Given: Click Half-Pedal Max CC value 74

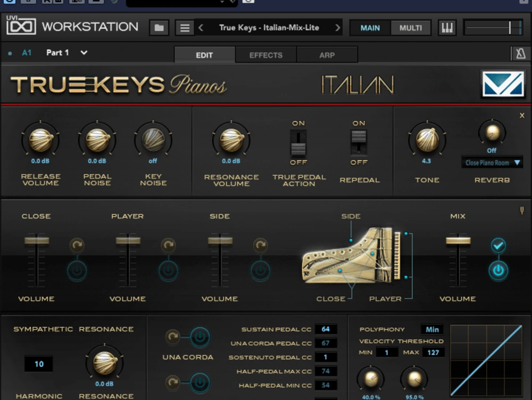Looking at the screenshot, I should click(326, 371).
